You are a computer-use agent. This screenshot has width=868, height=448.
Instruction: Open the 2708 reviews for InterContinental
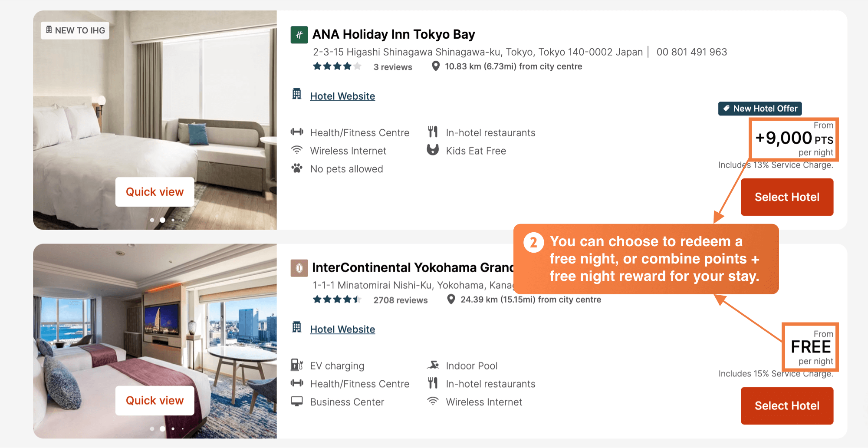400,300
